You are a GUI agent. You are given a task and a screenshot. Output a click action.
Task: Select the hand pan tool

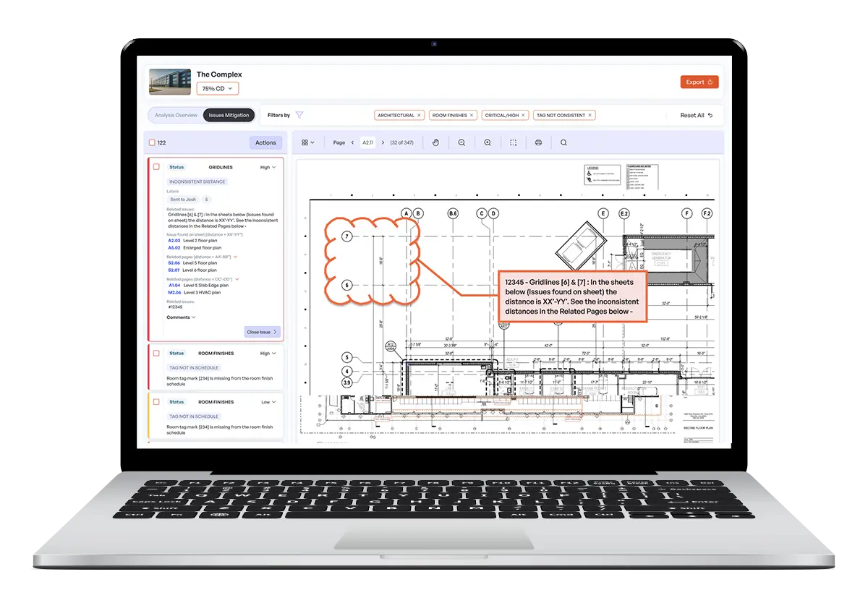tap(435, 142)
